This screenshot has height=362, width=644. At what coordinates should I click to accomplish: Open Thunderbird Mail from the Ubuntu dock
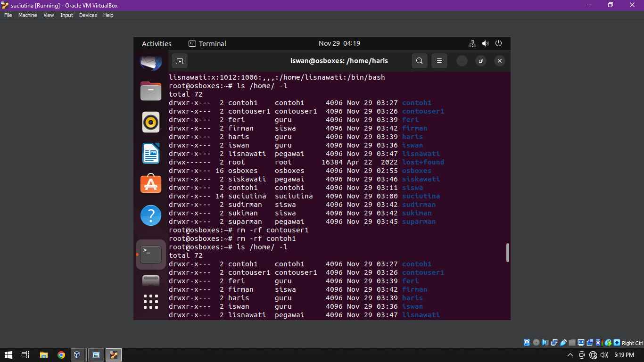(x=151, y=62)
